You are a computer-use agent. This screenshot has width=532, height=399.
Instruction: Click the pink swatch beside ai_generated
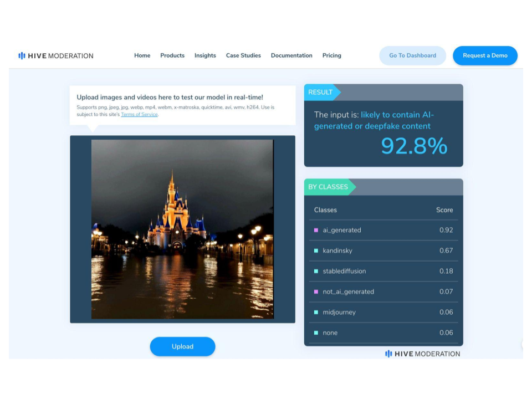(x=316, y=230)
